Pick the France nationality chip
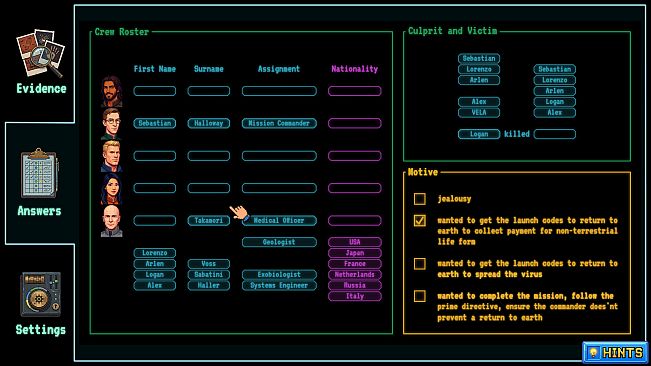 point(355,264)
